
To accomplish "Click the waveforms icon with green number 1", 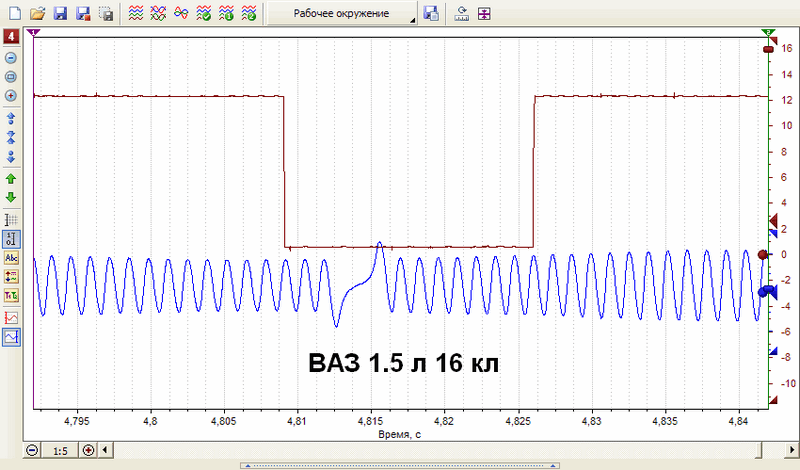I will click(226, 13).
